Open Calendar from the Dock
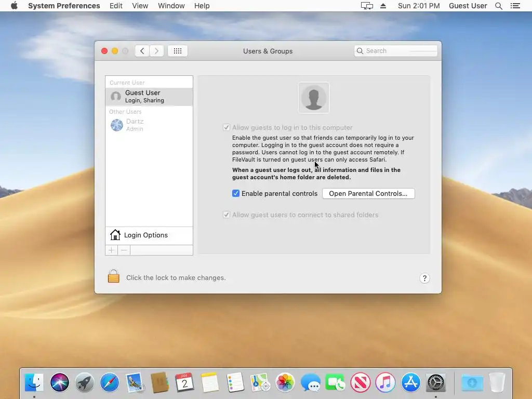This screenshot has height=399, width=532. click(x=184, y=382)
